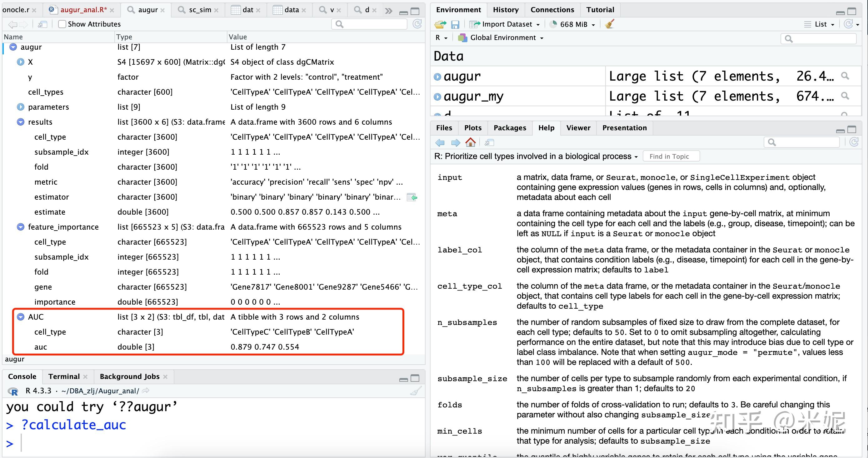The height and width of the screenshot is (458, 868).
Task: Collapse the AUC tree node
Action: (21, 317)
